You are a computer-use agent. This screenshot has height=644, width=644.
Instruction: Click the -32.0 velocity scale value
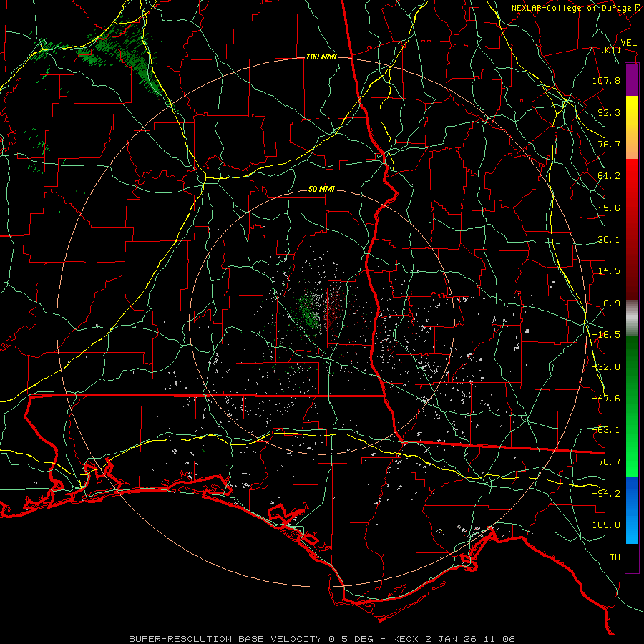point(606,367)
